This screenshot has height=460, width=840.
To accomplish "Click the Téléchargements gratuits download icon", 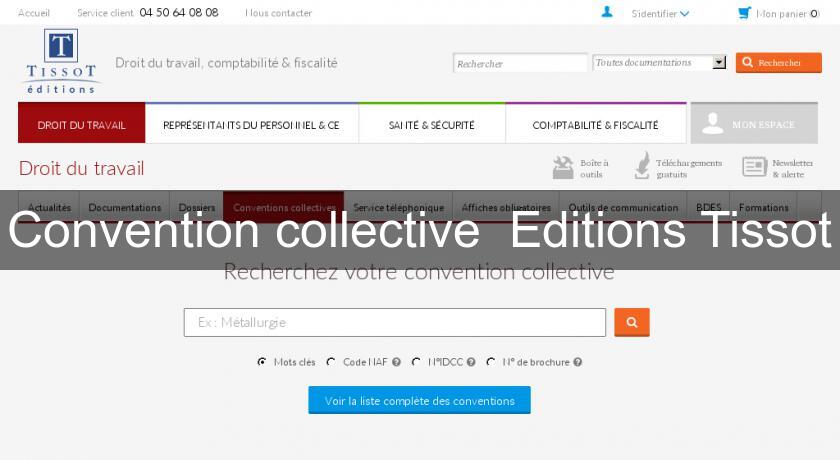I will click(642, 165).
